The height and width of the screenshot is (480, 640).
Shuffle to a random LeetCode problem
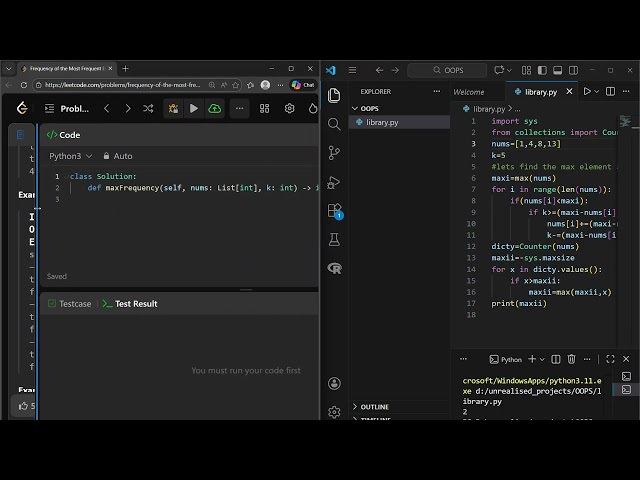(x=148, y=108)
